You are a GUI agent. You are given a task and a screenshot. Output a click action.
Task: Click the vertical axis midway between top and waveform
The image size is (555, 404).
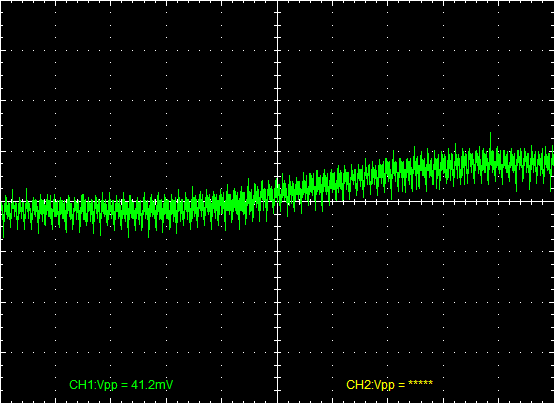point(278,90)
